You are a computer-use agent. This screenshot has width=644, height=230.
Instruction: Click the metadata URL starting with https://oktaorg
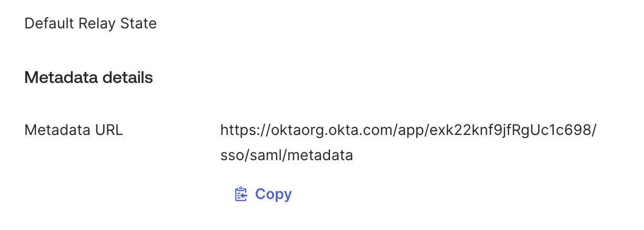pyautogui.click(x=408, y=130)
